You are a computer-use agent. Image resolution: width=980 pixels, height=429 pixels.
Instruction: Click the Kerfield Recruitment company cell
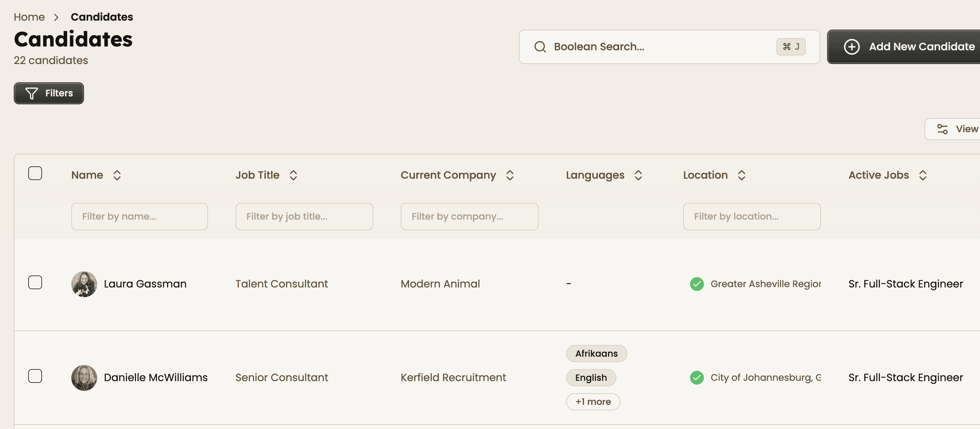tap(453, 377)
